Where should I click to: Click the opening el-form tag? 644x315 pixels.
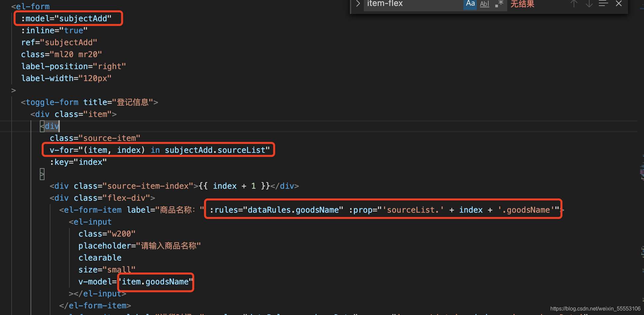coord(30,7)
